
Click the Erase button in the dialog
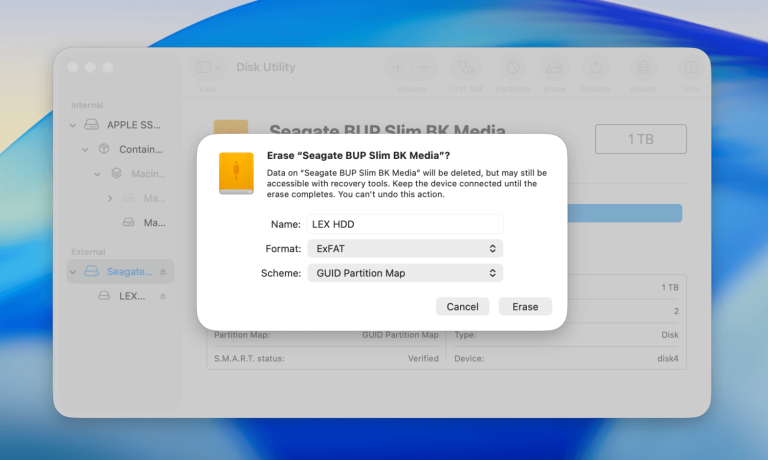point(525,307)
